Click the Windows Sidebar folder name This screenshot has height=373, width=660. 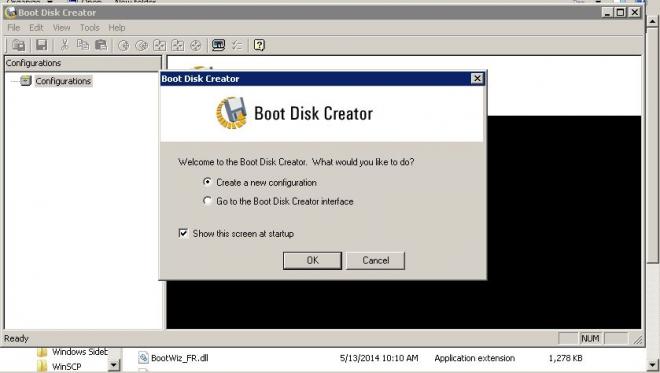coord(80,352)
